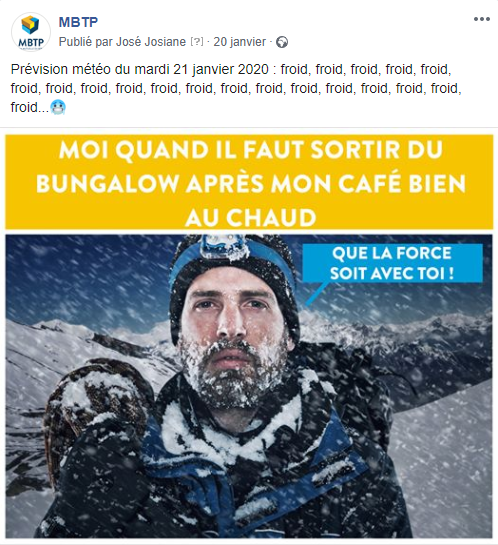Screen dimensions: 498x545
Task: Click the cold face emoji after froid...
Action: (58, 107)
